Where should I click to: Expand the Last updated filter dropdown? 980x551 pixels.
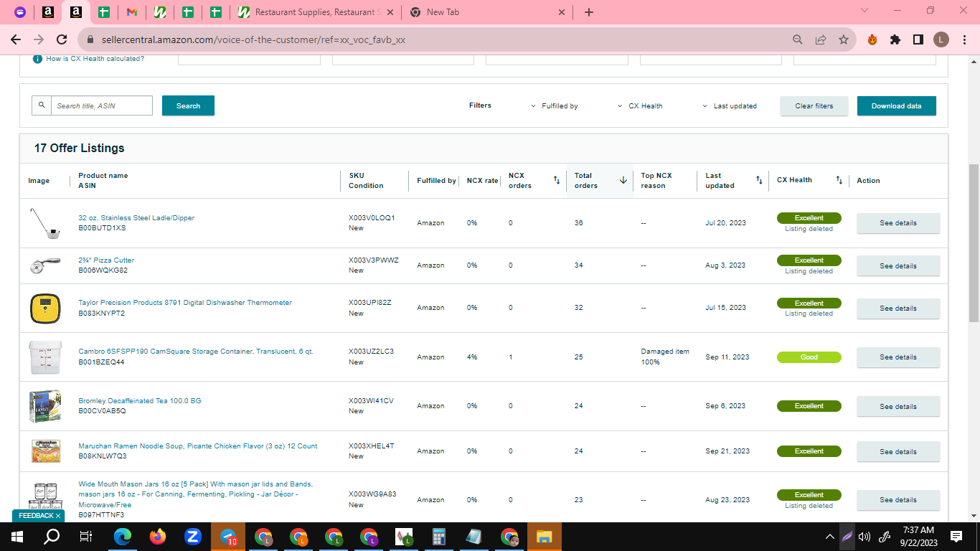[x=730, y=106]
